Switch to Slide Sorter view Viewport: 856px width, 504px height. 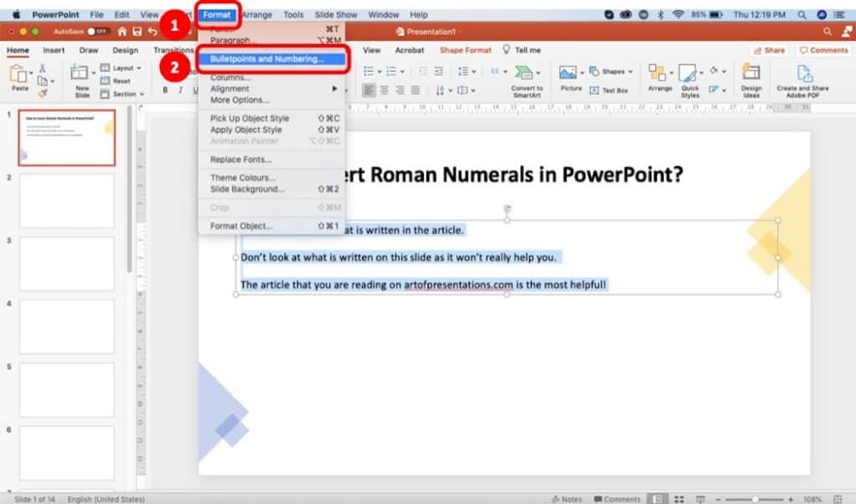[679, 499]
